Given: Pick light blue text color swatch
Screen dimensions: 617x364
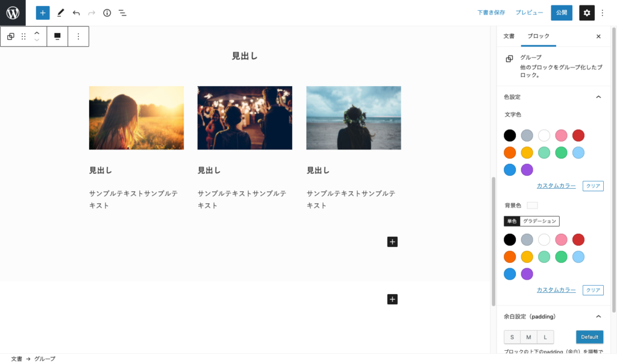Looking at the screenshot, I should 578,152.
